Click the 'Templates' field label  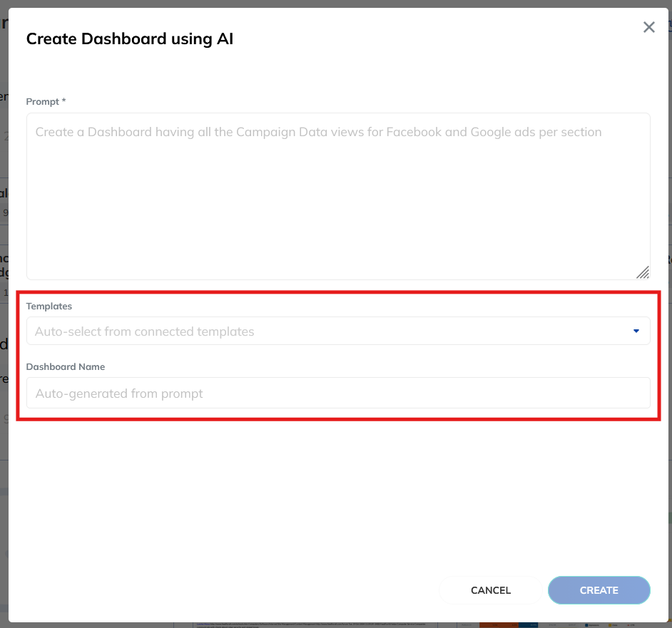pyautogui.click(x=49, y=307)
